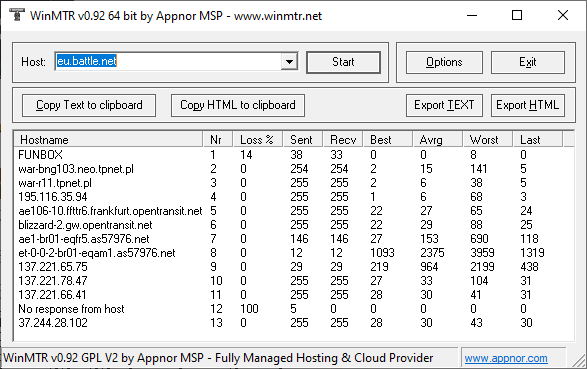Select the 137.221.78.47 row
The height and width of the screenshot is (369, 587).
click(x=294, y=281)
